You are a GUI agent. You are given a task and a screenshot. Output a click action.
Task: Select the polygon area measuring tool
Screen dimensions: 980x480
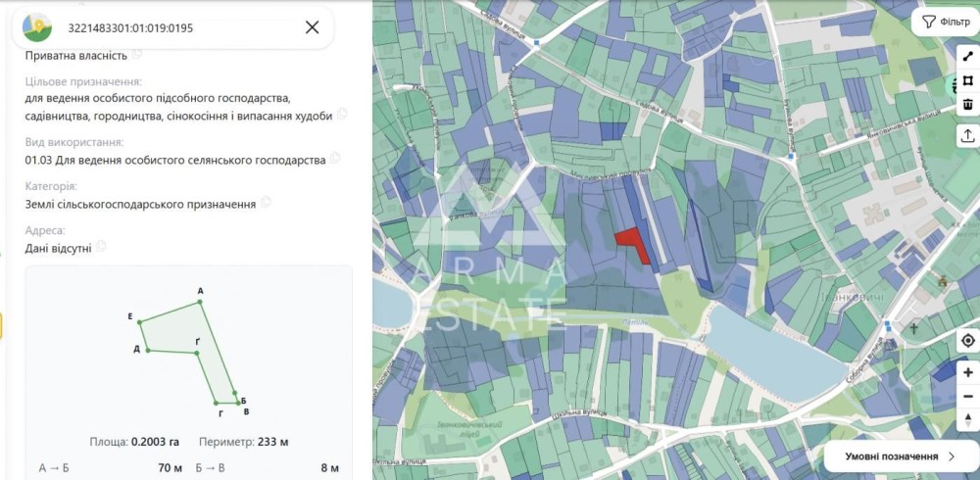(968, 80)
